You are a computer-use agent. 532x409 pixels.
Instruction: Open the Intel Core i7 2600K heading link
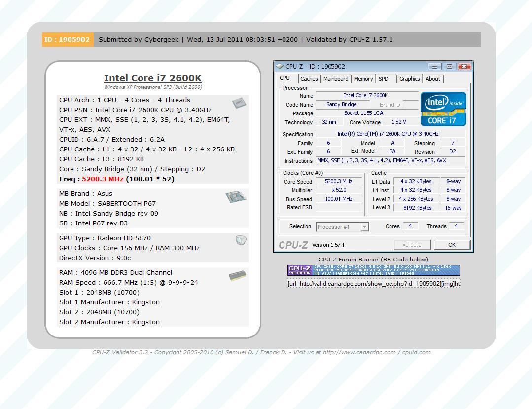pyautogui.click(x=153, y=78)
